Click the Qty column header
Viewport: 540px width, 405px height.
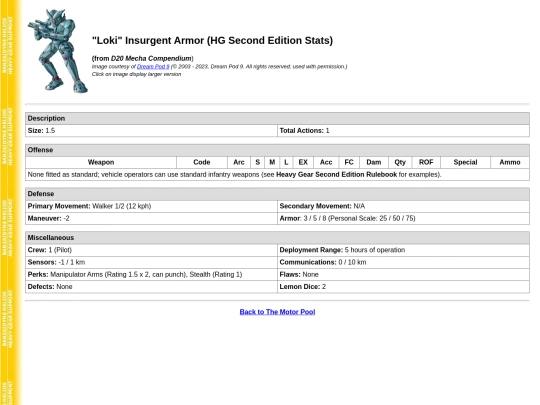click(x=400, y=162)
